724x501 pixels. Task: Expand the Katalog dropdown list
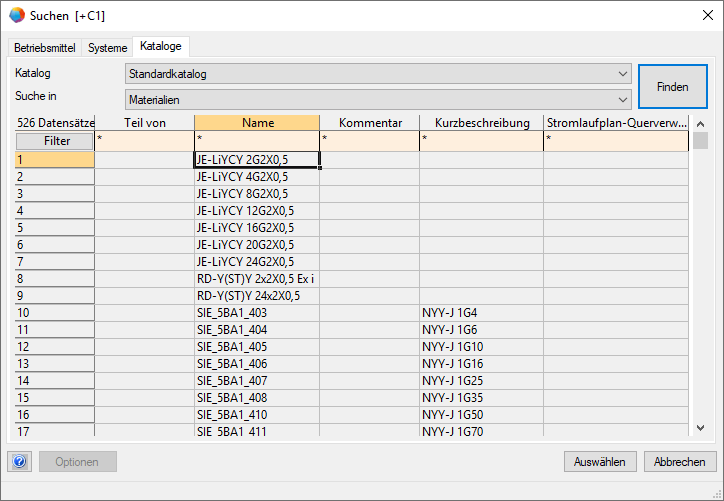pyautogui.click(x=623, y=74)
